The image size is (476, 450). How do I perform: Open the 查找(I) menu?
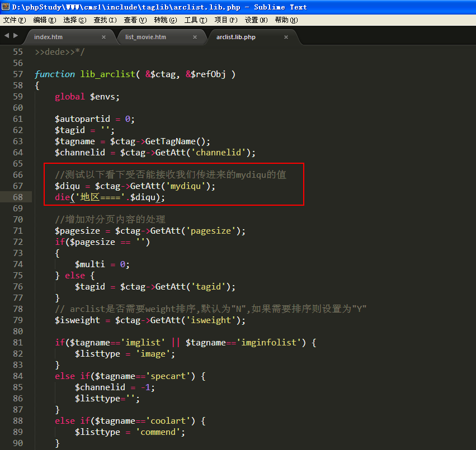pyautogui.click(x=105, y=20)
